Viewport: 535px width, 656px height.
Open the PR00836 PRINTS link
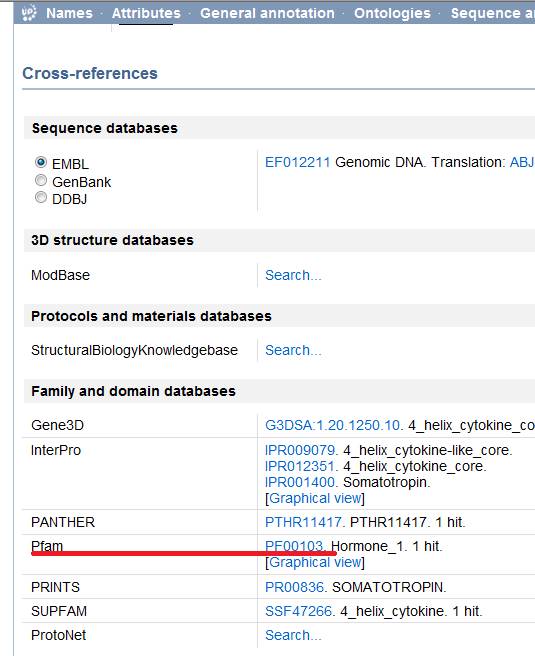294,587
